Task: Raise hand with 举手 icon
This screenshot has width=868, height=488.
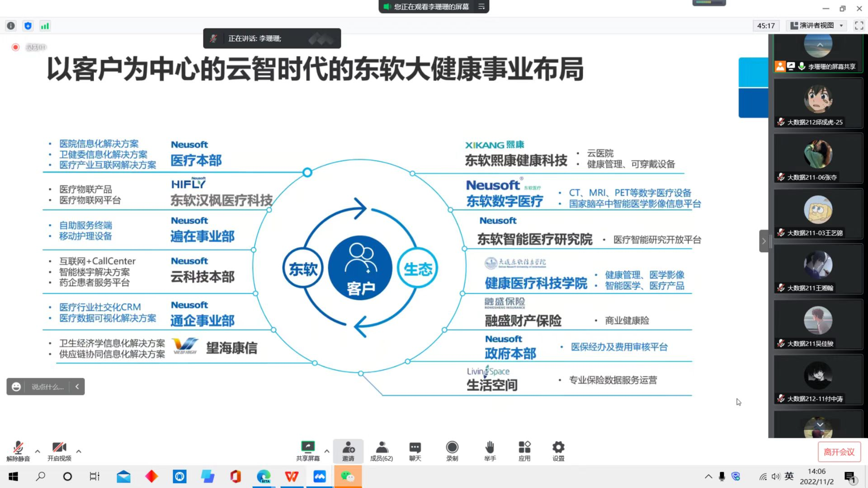Action: (x=490, y=451)
